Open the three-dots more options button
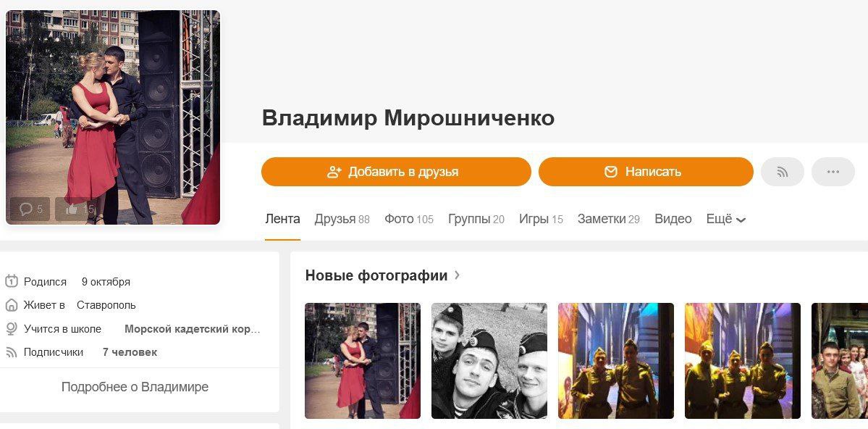The image size is (868, 429). (833, 172)
